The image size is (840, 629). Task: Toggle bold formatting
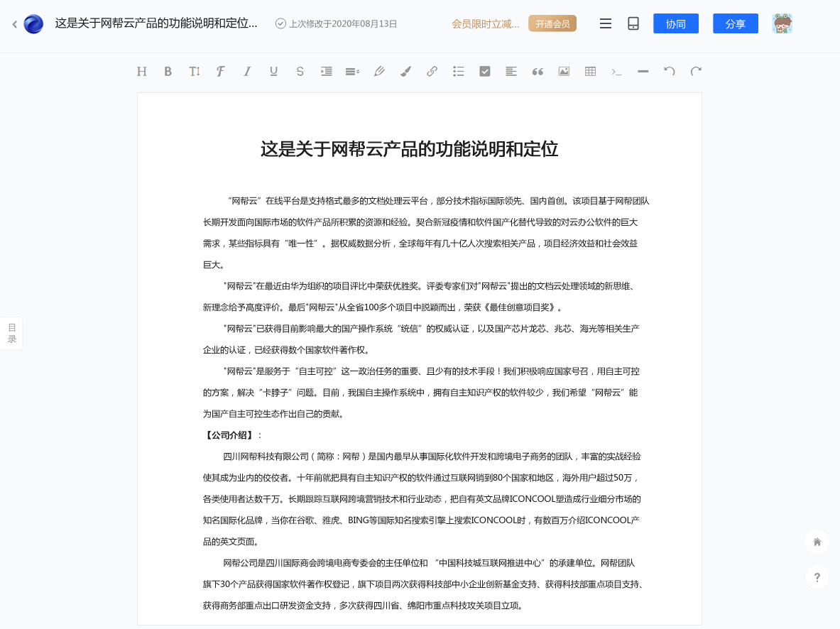pos(168,71)
